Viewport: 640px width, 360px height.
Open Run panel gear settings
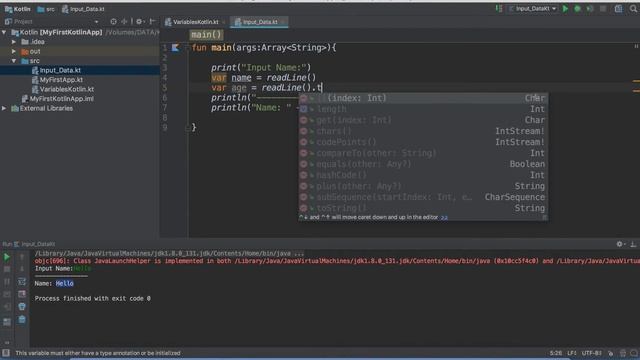coord(620,244)
